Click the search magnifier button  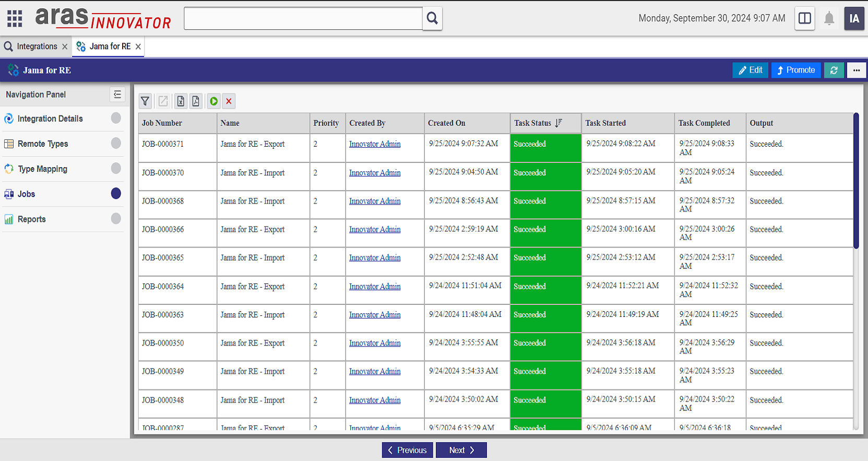(x=432, y=18)
